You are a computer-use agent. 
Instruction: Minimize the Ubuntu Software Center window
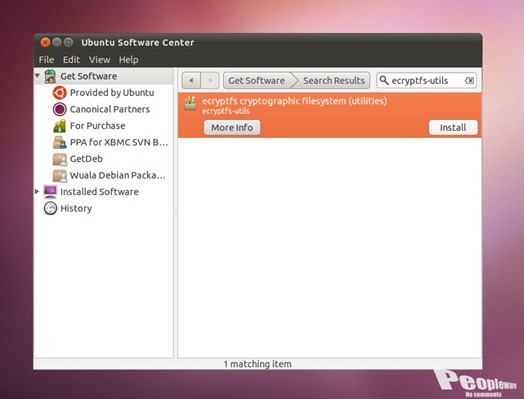(57, 42)
